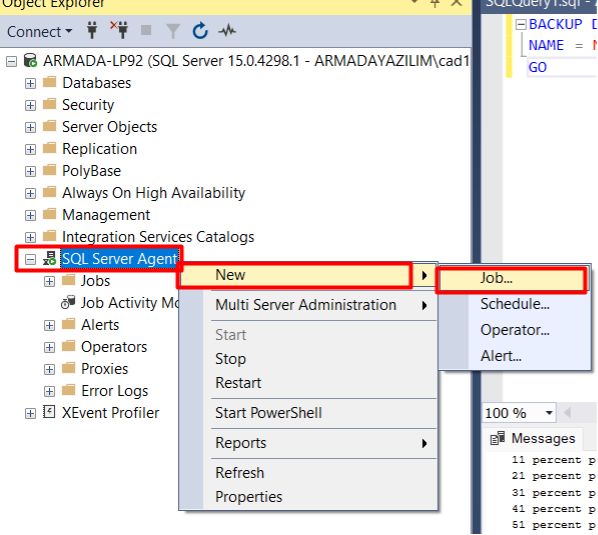The width and height of the screenshot is (598, 535).
Task: Expand the Alerts folder
Action: pyautogui.click(x=49, y=326)
